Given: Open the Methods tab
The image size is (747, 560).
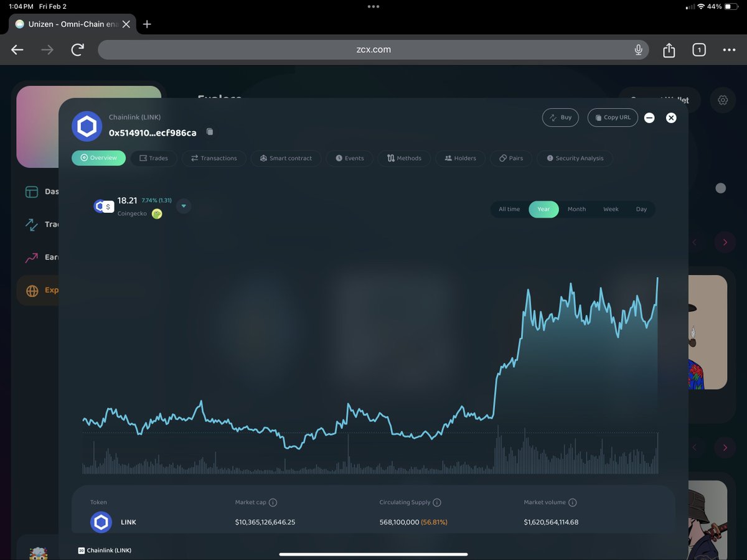Looking at the screenshot, I should click(404, 158).
